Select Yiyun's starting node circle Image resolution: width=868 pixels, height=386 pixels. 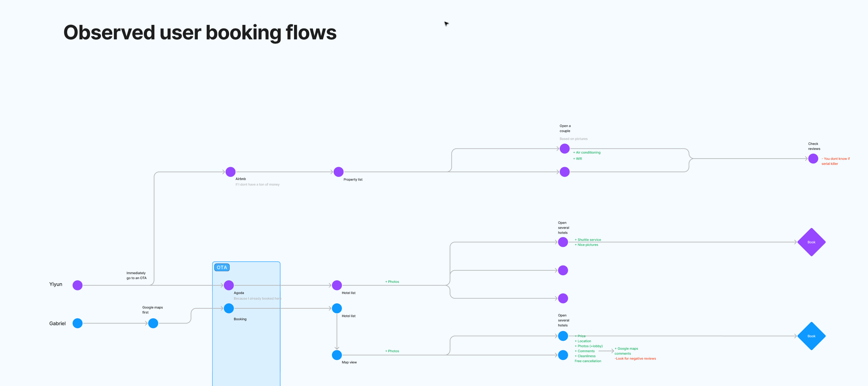pyautogui.click(x=78, y=285)
